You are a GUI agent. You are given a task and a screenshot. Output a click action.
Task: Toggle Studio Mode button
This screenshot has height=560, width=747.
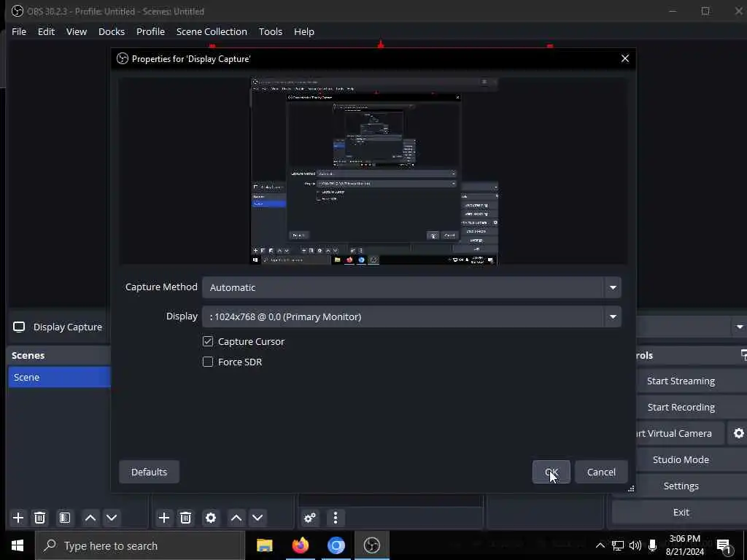tap(681, 459)
